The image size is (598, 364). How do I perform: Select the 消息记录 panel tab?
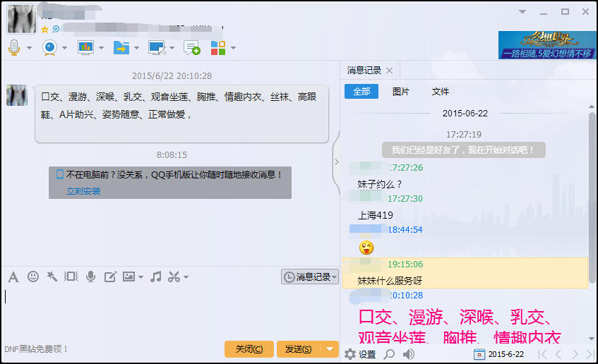364,70
